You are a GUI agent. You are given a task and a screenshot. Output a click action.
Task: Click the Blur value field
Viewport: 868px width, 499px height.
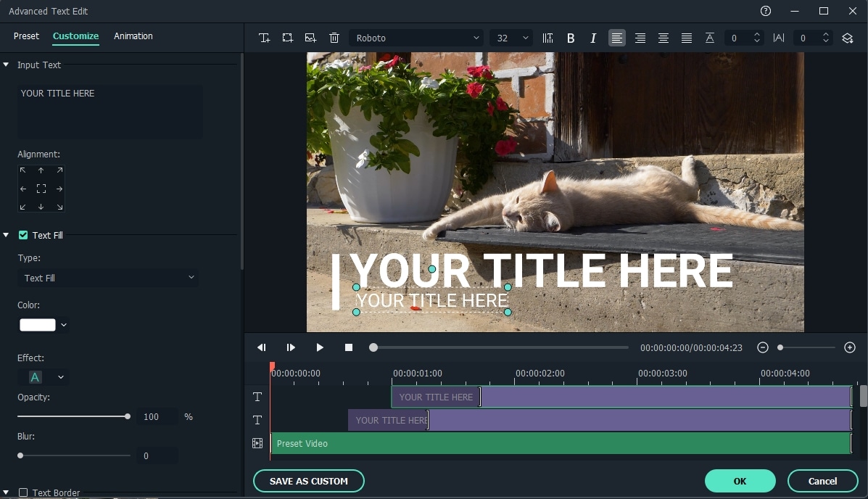(x=158, y=455)
